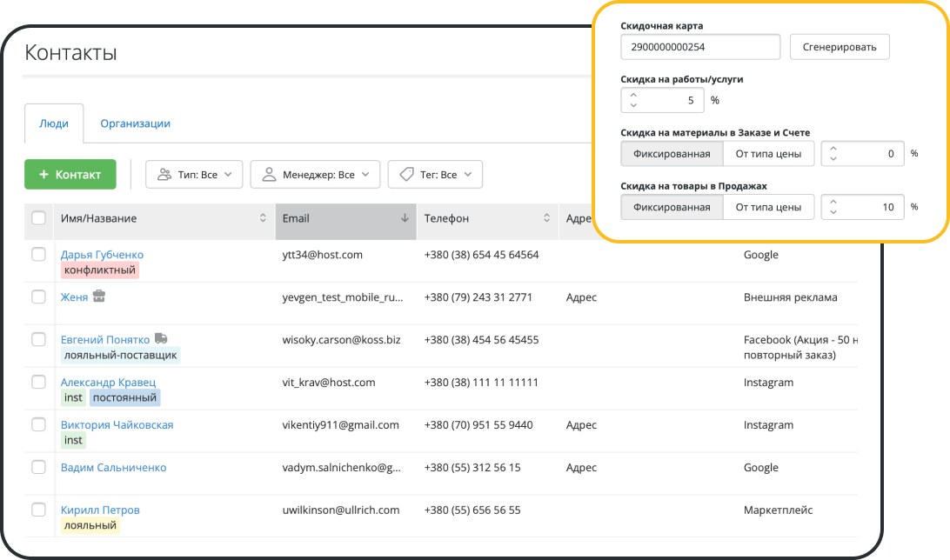950x560 pixels.
Task: Click the Скидочная карта number field
Action: [700, 47]
